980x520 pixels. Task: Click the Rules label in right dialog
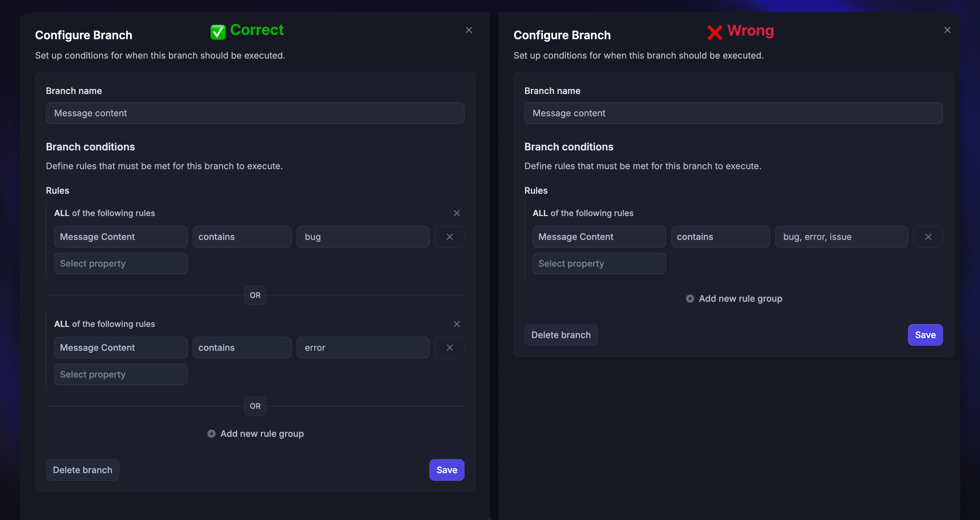tap(536, 191)
